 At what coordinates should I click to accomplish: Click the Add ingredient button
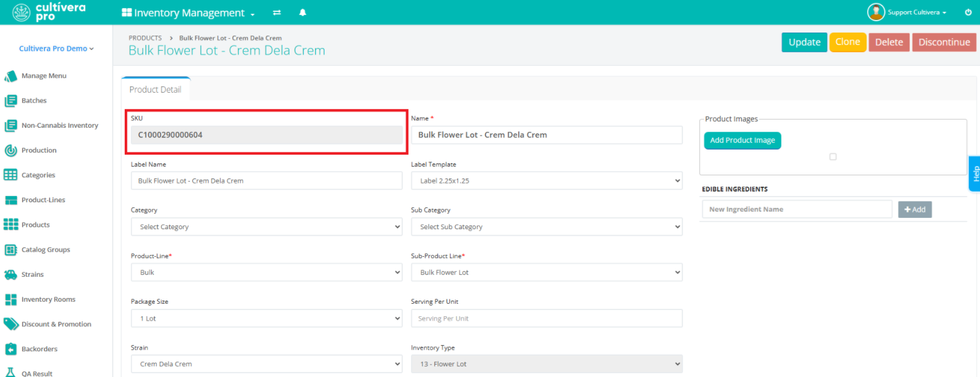pyautogui.click(x=915, y=209)
